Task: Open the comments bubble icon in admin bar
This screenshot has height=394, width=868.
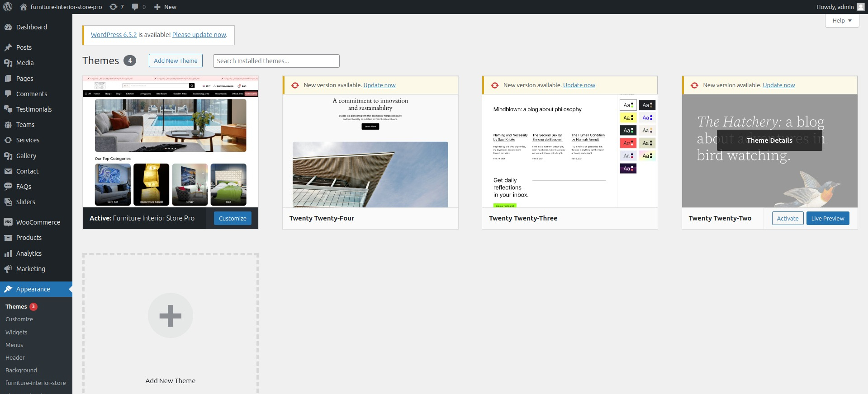Action: coord(135,7)
